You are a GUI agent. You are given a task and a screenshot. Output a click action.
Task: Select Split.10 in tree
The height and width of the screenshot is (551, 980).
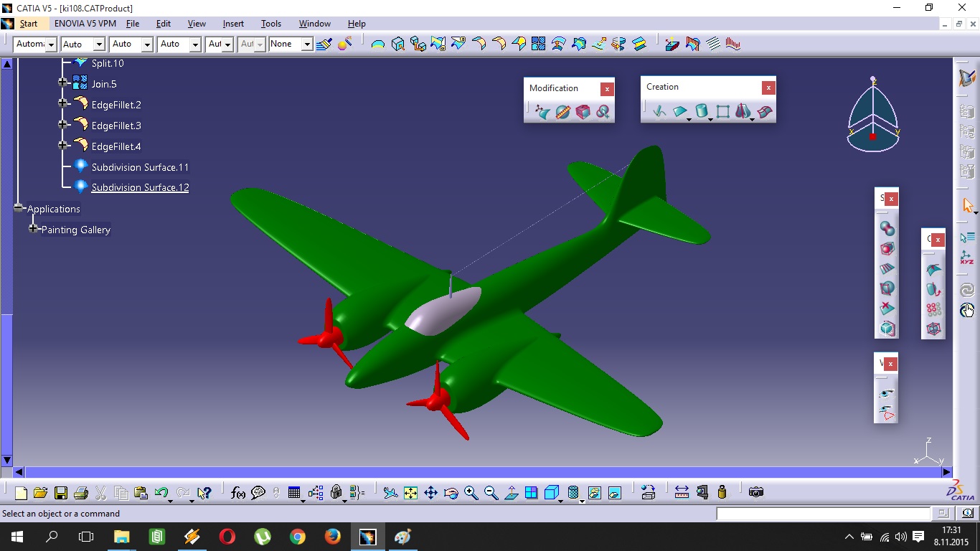point(108,63)
